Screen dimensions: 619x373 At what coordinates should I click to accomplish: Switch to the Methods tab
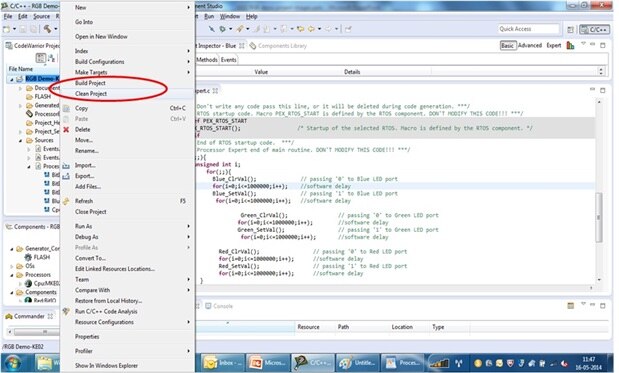pyautogui.click(x=207, y=60)
